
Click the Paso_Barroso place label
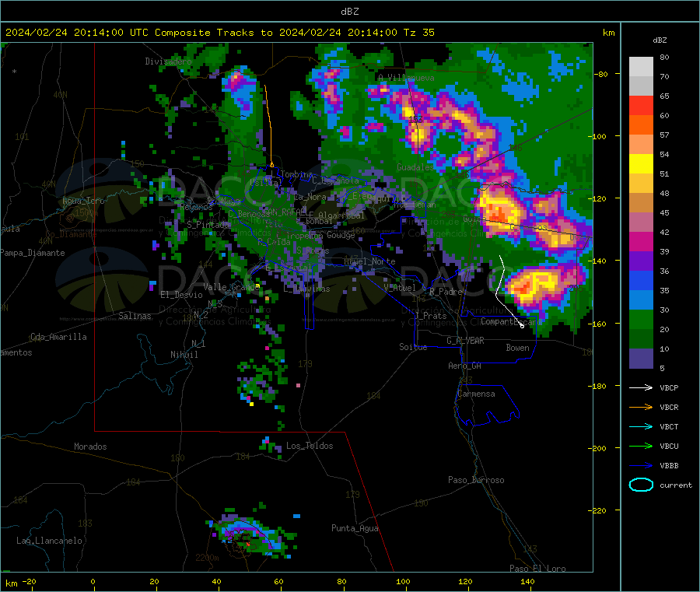476,481
